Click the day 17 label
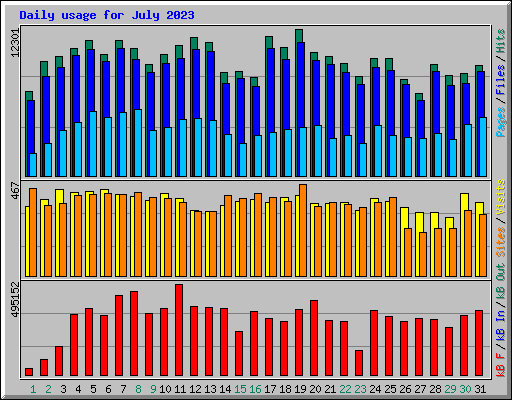Screen dimensions: 512x400 [x=270, y=389]
